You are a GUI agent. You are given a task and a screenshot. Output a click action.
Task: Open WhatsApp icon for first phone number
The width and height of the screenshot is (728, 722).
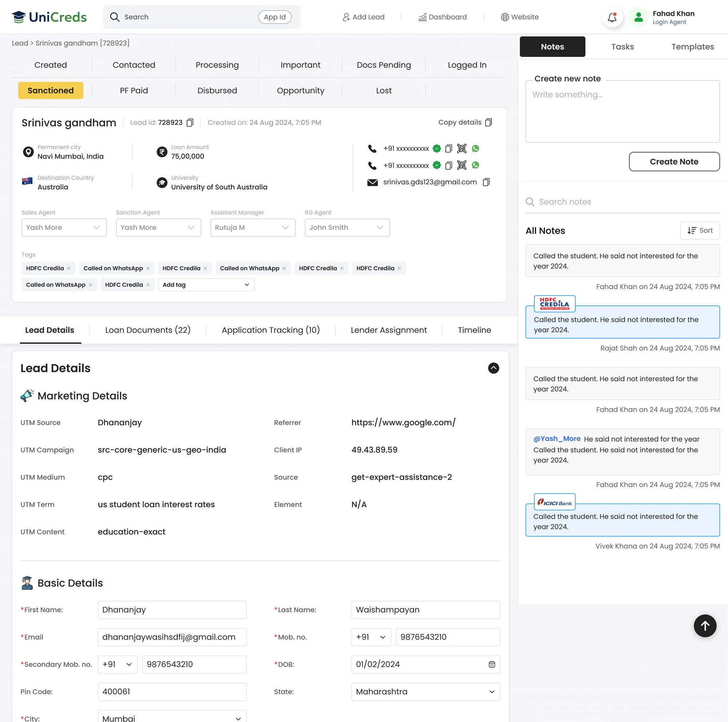tap(475, 149)
